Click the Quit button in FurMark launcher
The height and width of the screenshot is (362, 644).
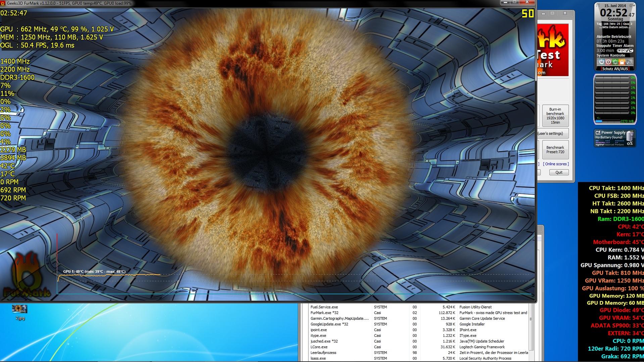559,172
